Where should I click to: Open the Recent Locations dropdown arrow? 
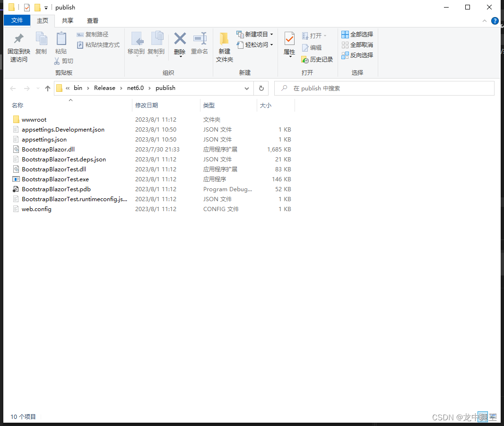tap(38, 88)
